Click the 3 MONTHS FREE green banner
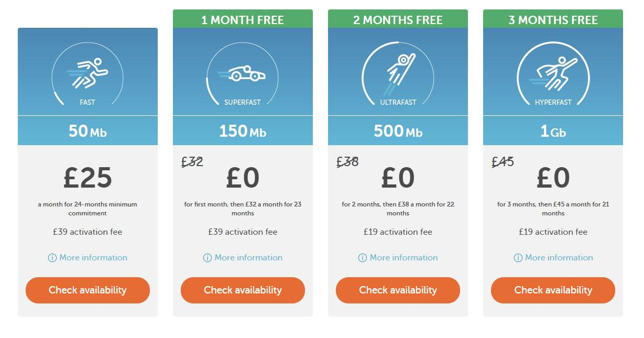644x338 pixels. coord(553,19)
